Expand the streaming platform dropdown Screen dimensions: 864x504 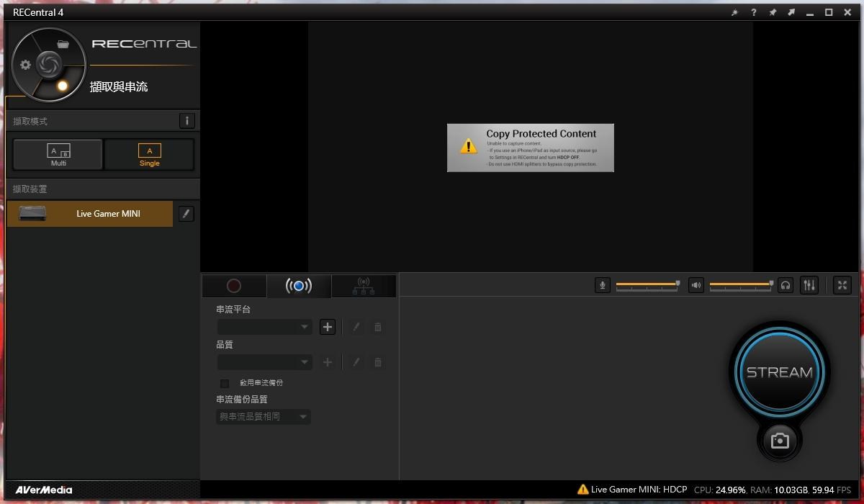(264, 327)
